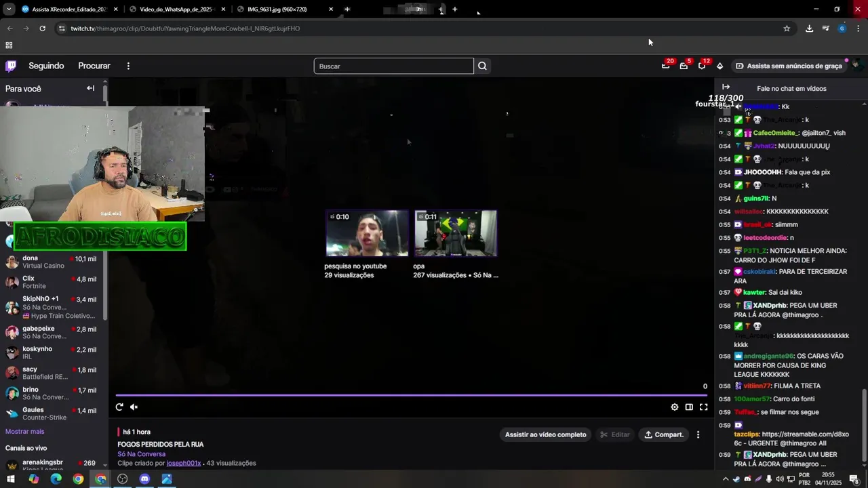Image resolution: width=868 pixels, height=488 pixels.
Task: Open browser downloads icon
Action: [809, 28]
